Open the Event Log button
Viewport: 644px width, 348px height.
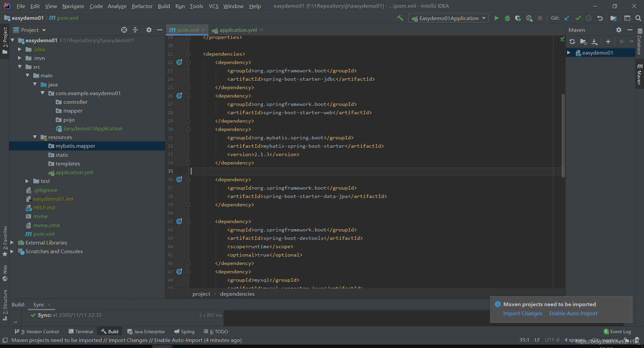[x=617, y=332]
